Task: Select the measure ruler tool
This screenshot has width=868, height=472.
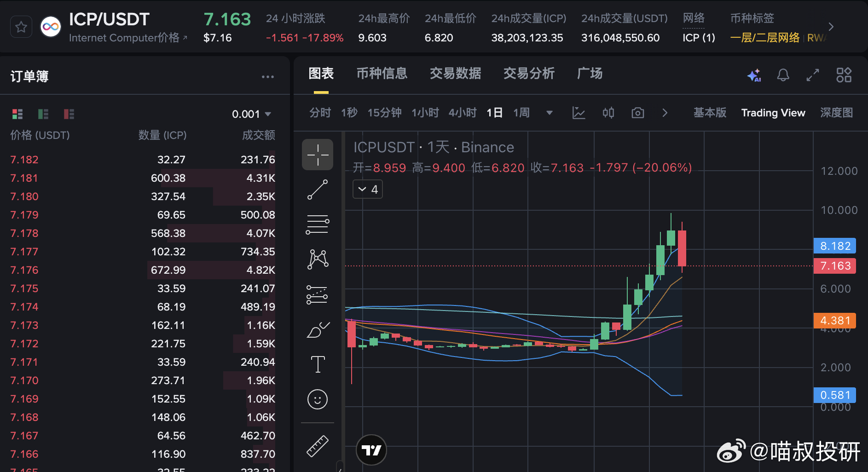Action: [318, 445]
